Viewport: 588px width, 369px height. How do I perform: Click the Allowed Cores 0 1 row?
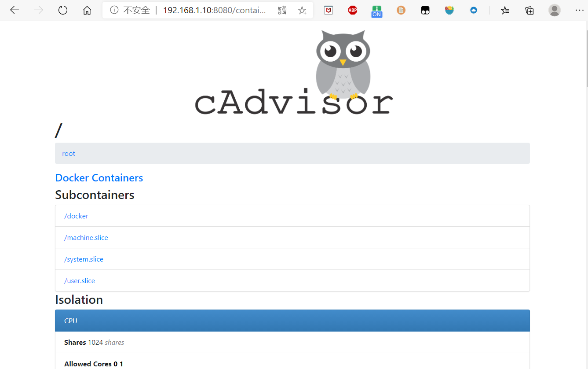[292, 361]
